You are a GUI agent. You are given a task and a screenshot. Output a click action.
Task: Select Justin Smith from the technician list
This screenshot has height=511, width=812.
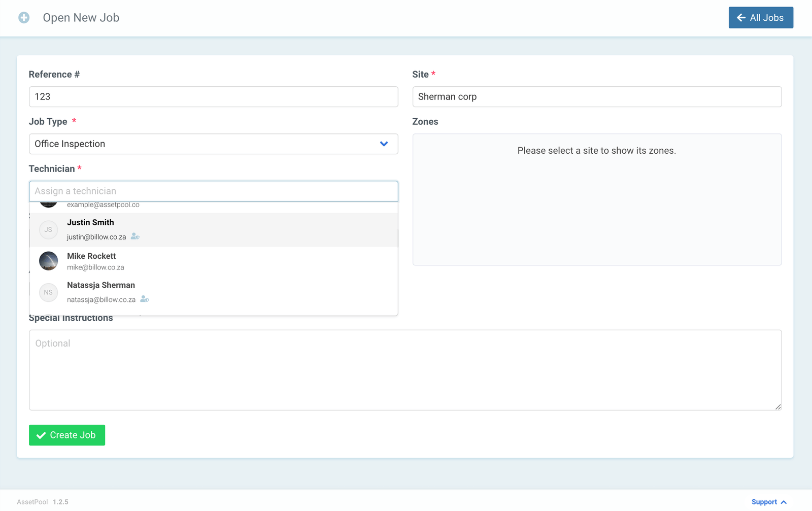213,230
